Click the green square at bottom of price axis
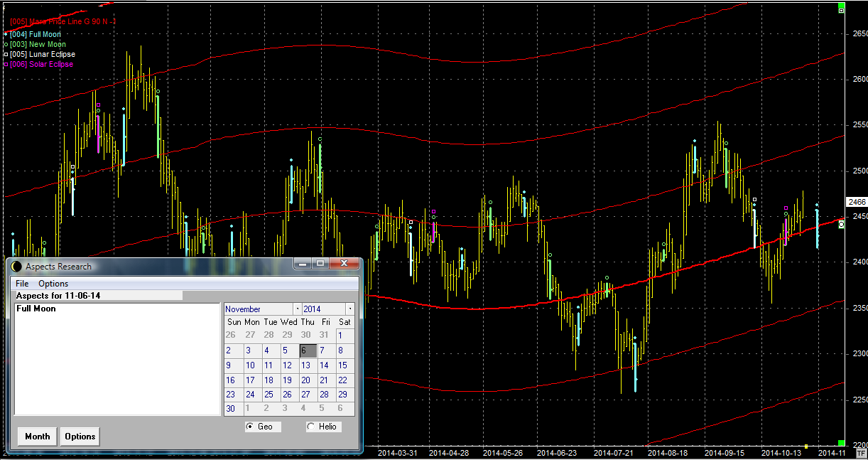Image resolution: width=868 pixels, height=460 pixels. (x=841, y=443)
